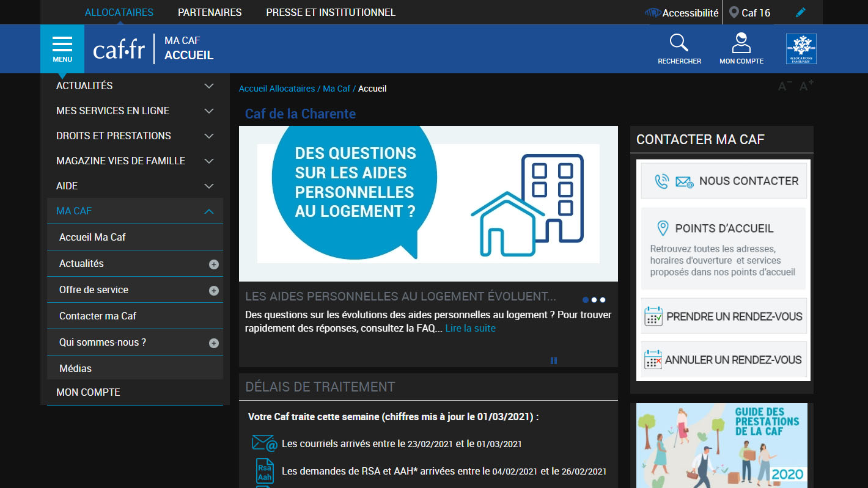Click the RSA AAH document icon
The height and width of the screenshot is (488, 868).
tap(265, 471)
